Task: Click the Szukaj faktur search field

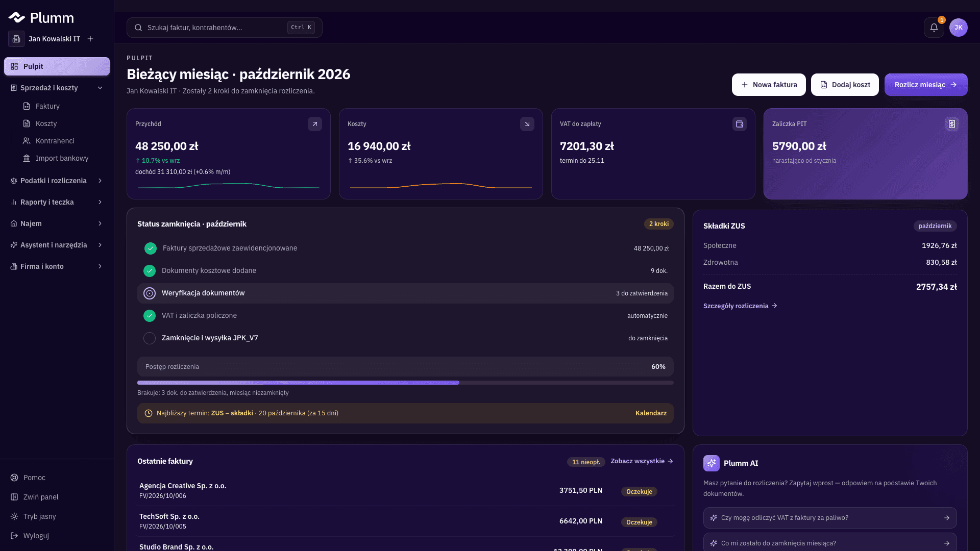Action: (225, 28)
